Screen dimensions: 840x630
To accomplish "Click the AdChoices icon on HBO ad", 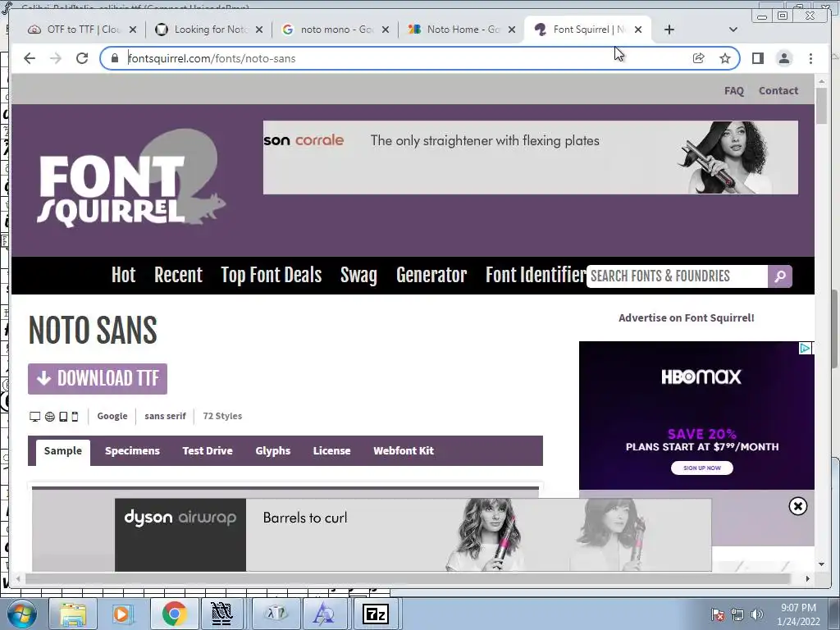I will (806, 348).
